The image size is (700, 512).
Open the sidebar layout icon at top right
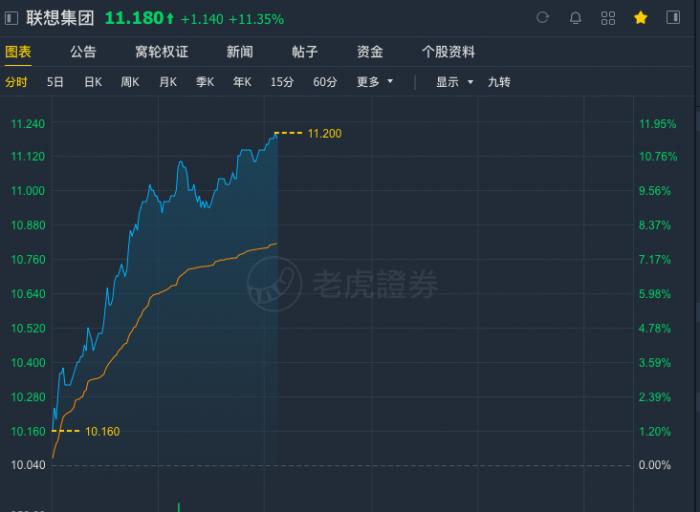[x=674, y=18]
